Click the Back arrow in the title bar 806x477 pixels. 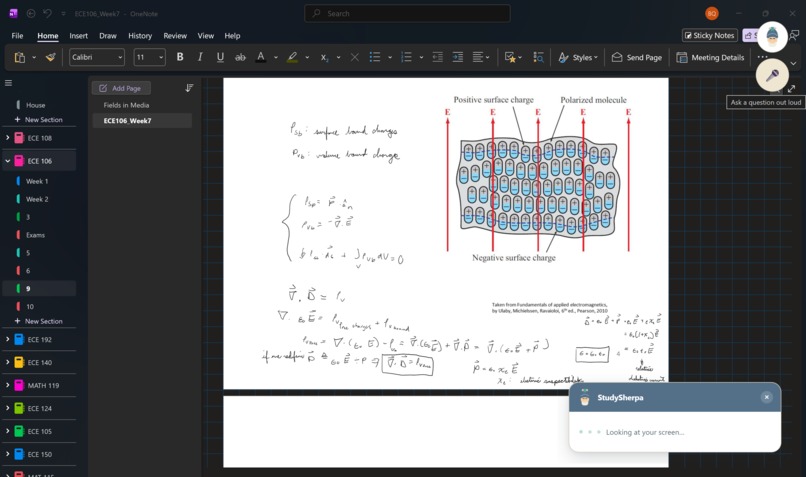(x=31, y=13)
